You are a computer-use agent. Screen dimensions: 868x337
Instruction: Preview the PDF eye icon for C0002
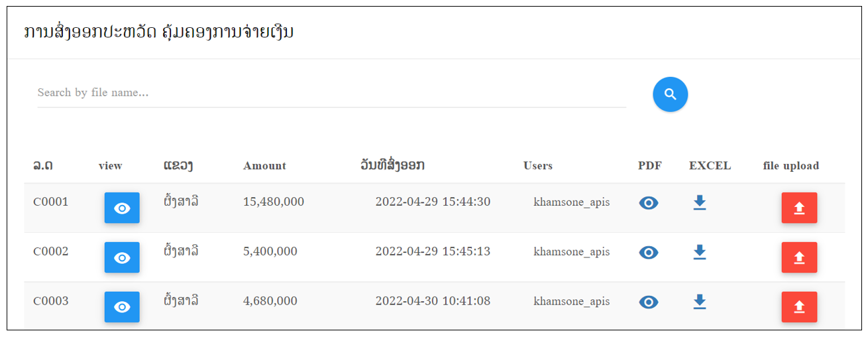tap(649, 253)
